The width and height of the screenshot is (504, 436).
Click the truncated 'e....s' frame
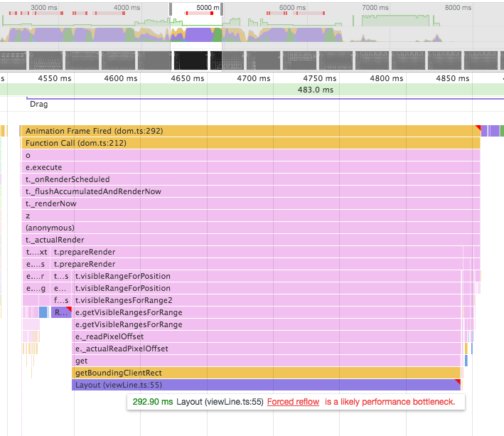click(x=36, y=264)
